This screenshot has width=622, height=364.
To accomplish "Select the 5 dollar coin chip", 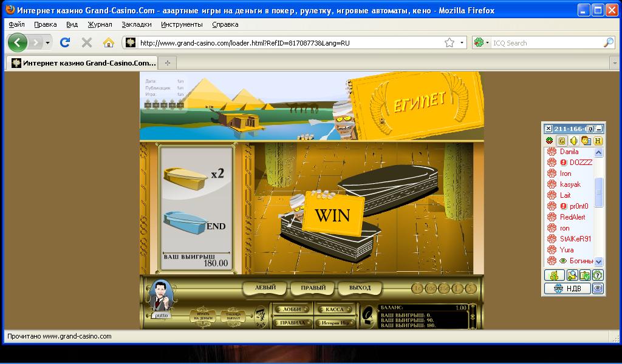I will click(x=471, y=289).
